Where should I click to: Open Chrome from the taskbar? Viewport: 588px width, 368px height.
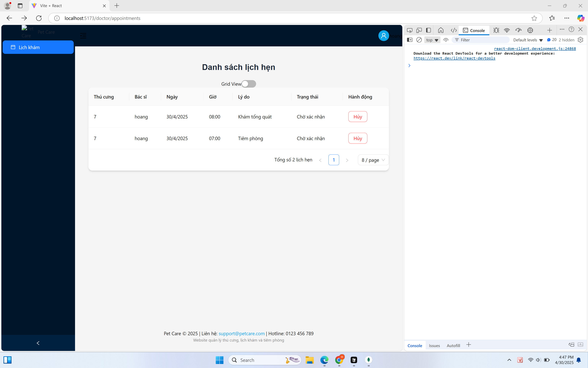(339, 360)
